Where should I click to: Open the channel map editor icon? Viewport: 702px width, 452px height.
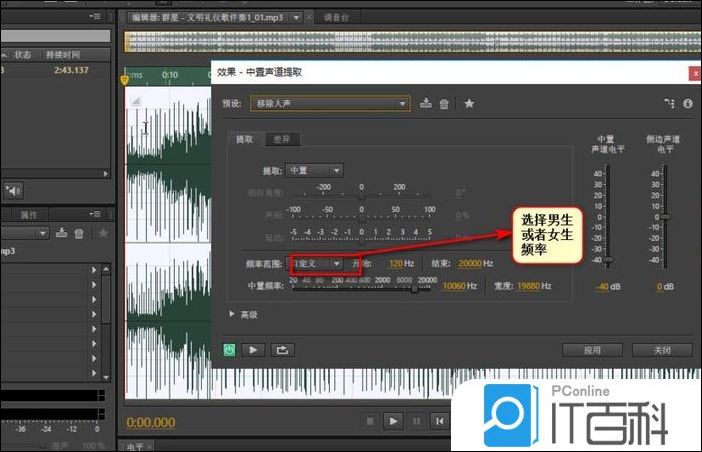point(668,103)
